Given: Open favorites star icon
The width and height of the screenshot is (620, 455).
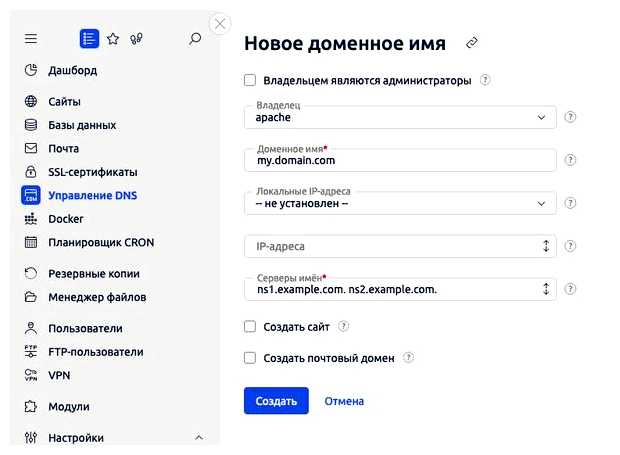Looking at the screenshot, I should (x=113, y=39).
